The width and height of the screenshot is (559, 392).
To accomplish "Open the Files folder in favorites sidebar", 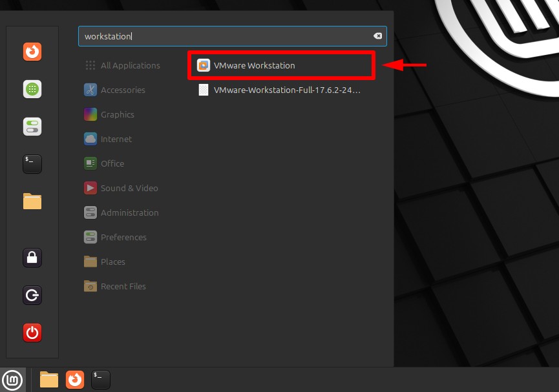I will (x=32, y=201).
